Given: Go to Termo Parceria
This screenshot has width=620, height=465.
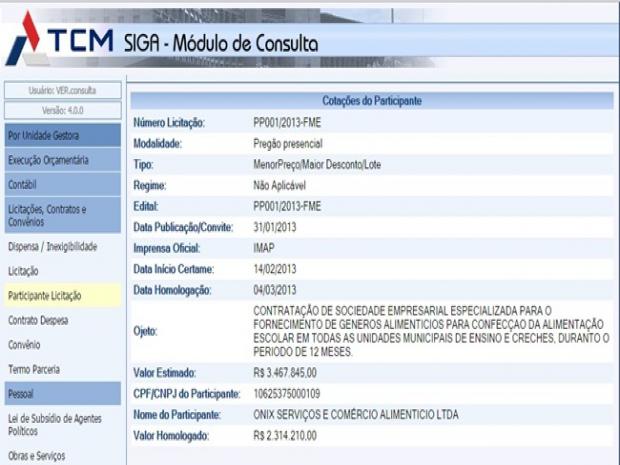Looking at the screenshot, I should pos(34,369).
